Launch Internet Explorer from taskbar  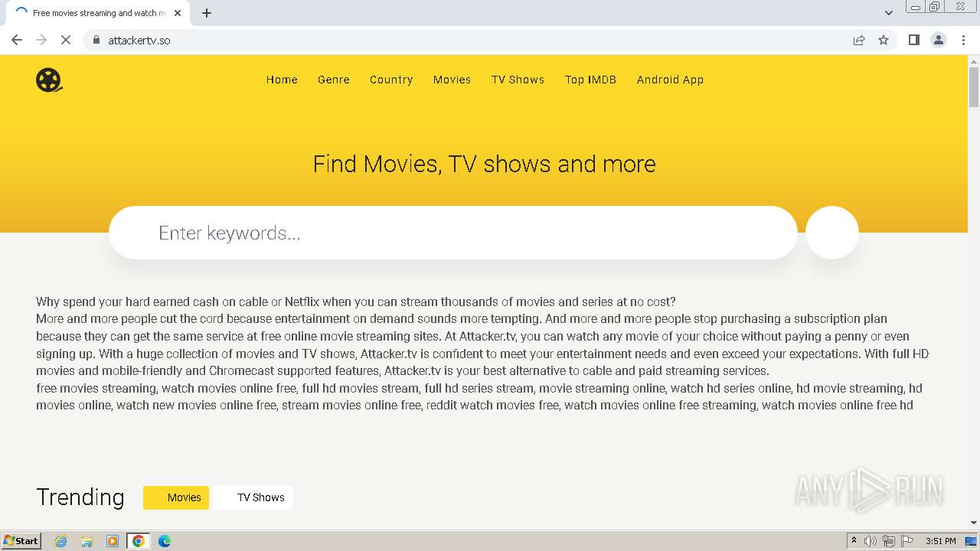click(61, 541)
